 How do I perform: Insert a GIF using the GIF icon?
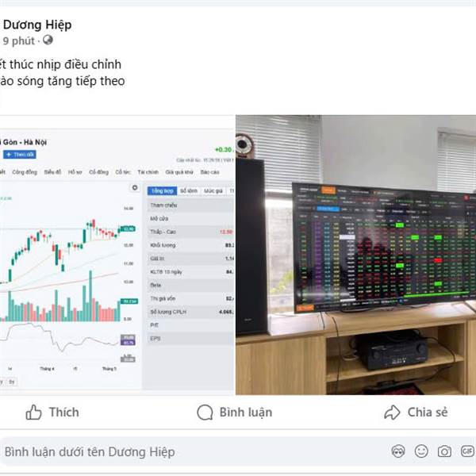(467, 451)
